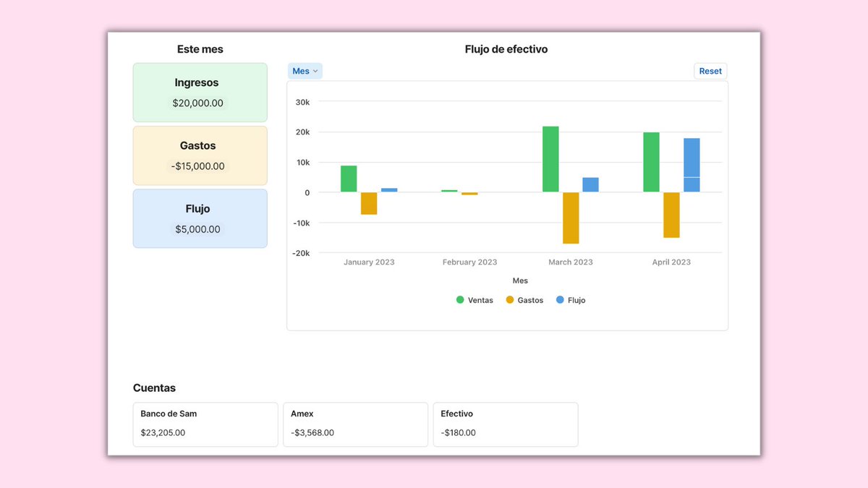The width and height of the screenshot is (868, 488).
Task: Click the green Ventas bar for February 2023
Action: click(x=449, y=191)
